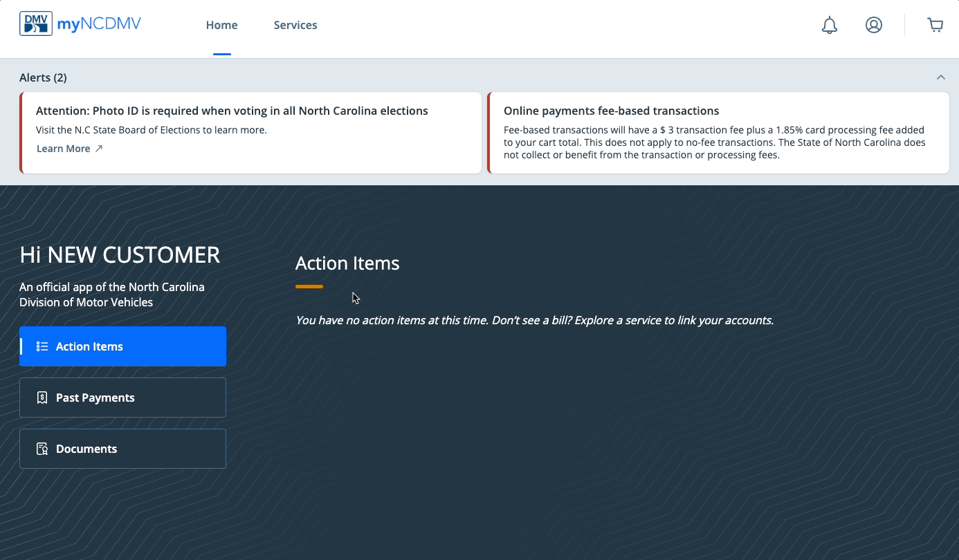Open the Documents button label

point(86,449)
